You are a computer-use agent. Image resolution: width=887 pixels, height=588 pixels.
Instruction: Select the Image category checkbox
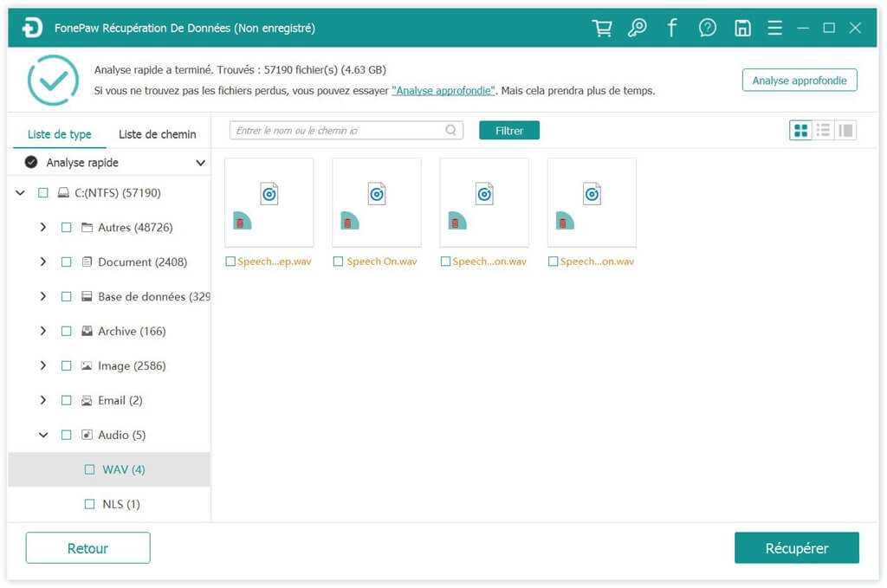click(x=66, y=365)
